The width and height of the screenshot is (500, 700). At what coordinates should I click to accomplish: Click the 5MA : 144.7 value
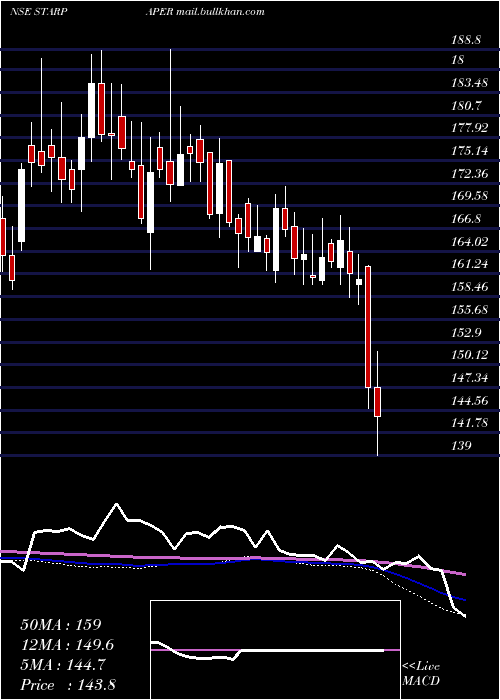coord(63,665)
